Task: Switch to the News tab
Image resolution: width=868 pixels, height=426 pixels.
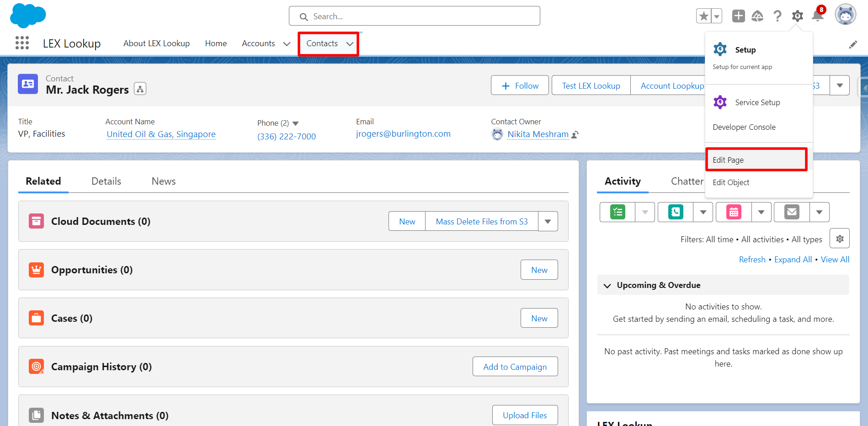Action: click(164, 181)
